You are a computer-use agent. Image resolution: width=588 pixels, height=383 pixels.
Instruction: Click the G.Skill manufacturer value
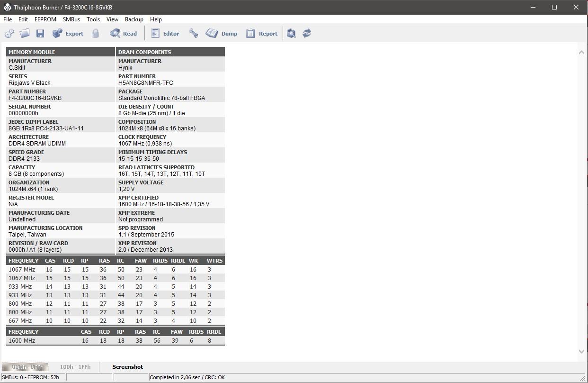point(17,68)
